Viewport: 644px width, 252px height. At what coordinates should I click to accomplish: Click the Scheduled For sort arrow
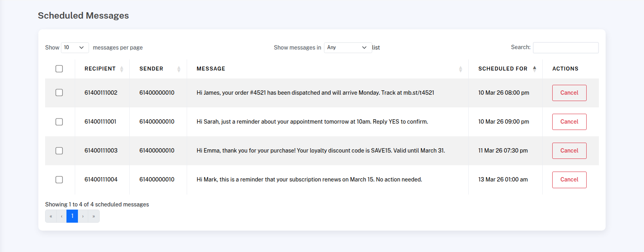(534, 69)
